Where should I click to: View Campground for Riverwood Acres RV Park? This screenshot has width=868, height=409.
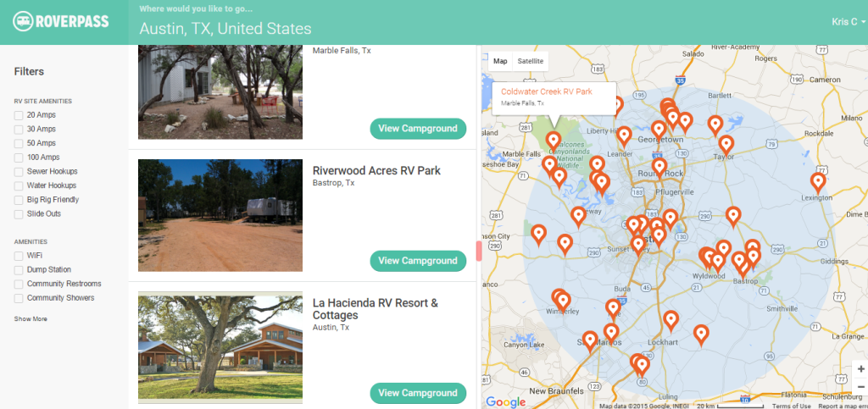pyautogui.click(x=418, y=261)
